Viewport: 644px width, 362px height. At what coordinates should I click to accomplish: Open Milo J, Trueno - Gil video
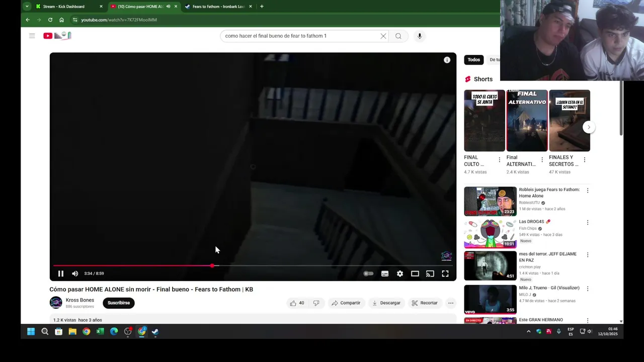tap(490, 299)
